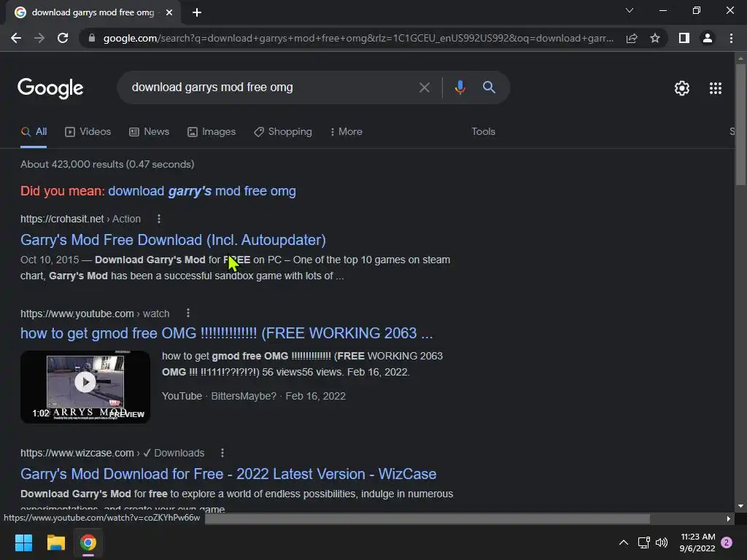Share this page using the share icon
The image size is (747, 560).
[x=632, y=38]
